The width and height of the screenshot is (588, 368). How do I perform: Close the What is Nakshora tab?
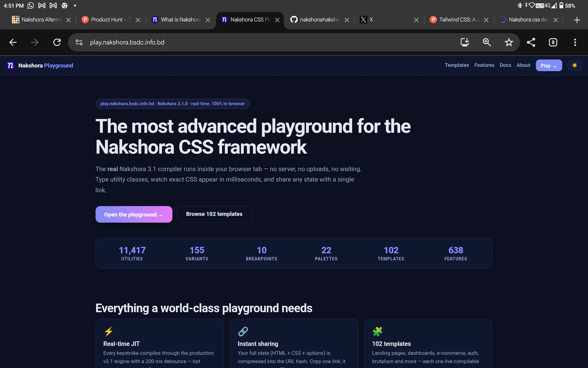coord(208,20)
